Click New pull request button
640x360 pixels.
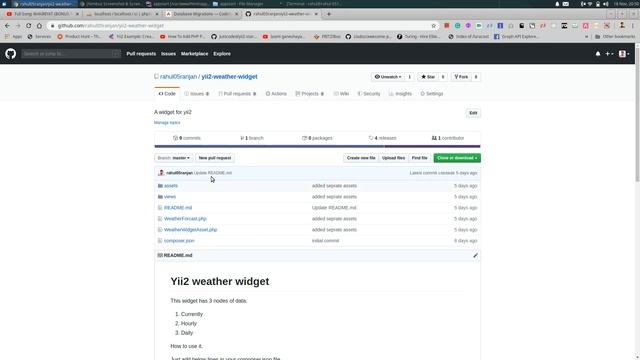click(215, 158)
